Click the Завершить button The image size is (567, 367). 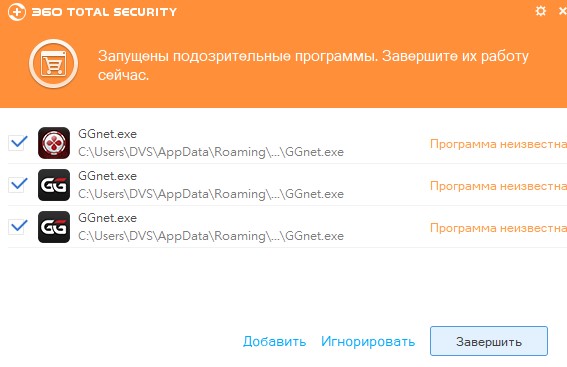coord(489,341)
